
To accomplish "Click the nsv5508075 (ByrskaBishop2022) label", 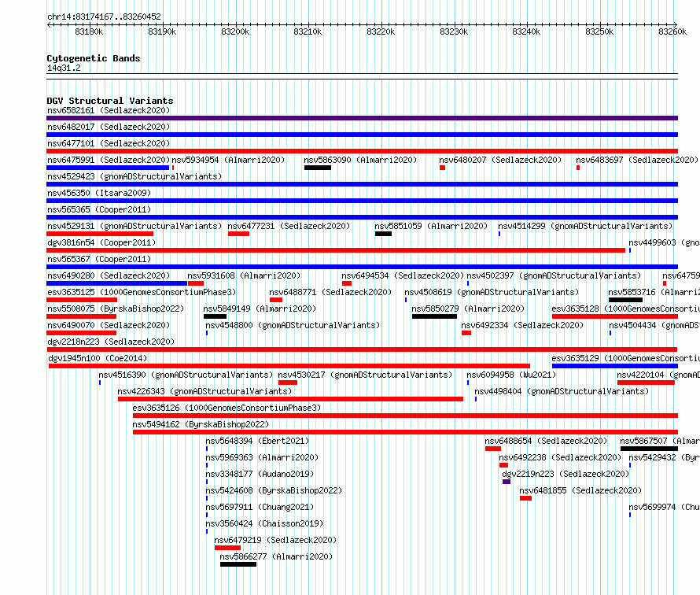I will click(x=116, y=309).
